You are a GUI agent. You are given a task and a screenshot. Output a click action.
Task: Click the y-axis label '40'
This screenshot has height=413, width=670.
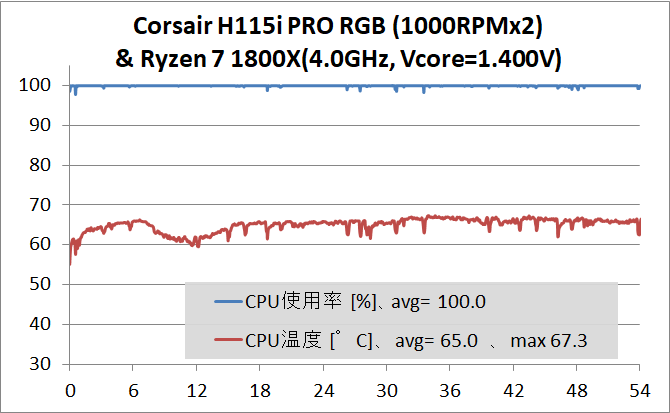pyautogui.click(x=40, y=324)
